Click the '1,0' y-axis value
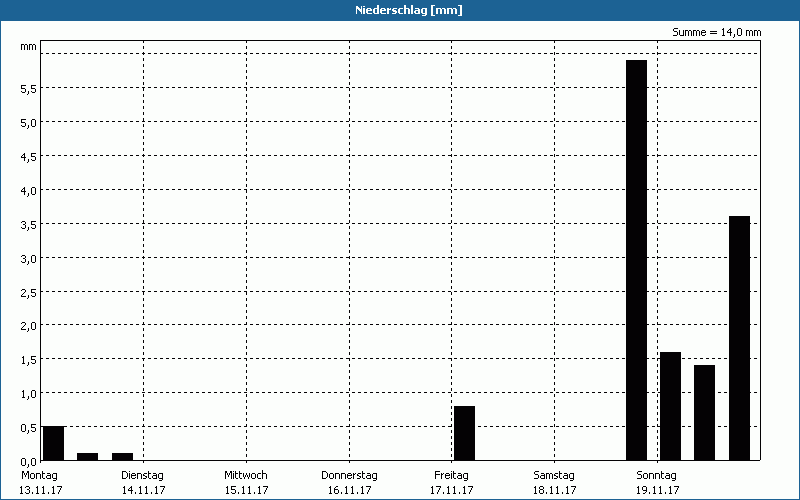Image resolution: width=800 pixels, height=500 pixels. click(x=29, y=394)
